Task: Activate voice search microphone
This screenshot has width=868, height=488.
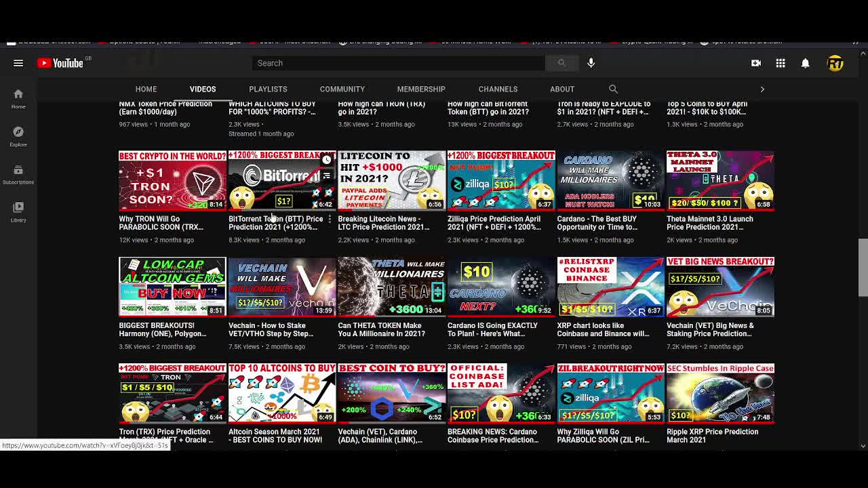Action: [x=591, y=63]
